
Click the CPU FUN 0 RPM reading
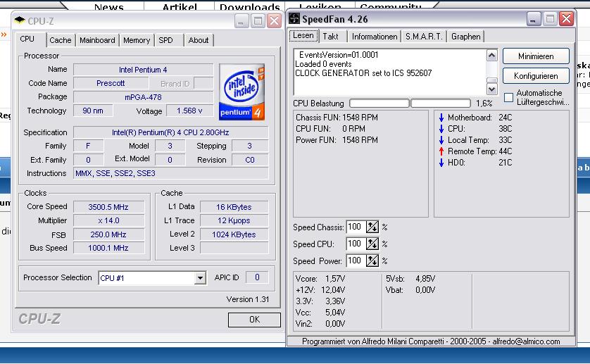(330, 129)
